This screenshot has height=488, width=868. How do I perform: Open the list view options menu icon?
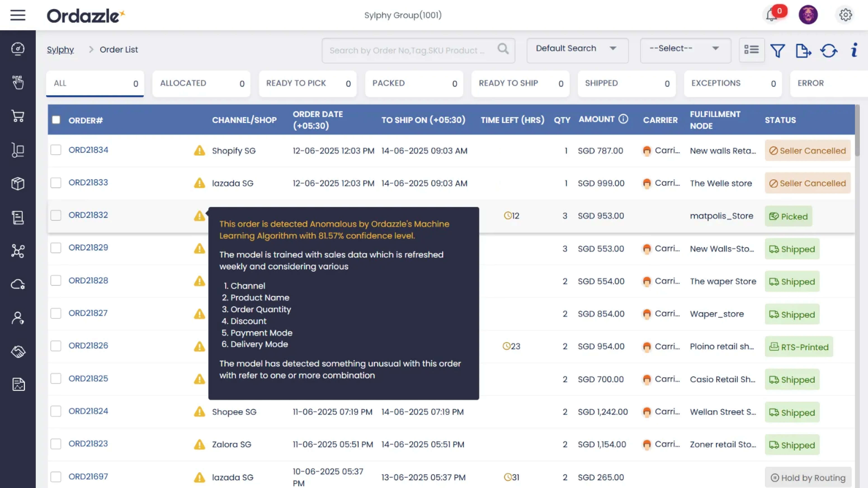tap(751, 50)
